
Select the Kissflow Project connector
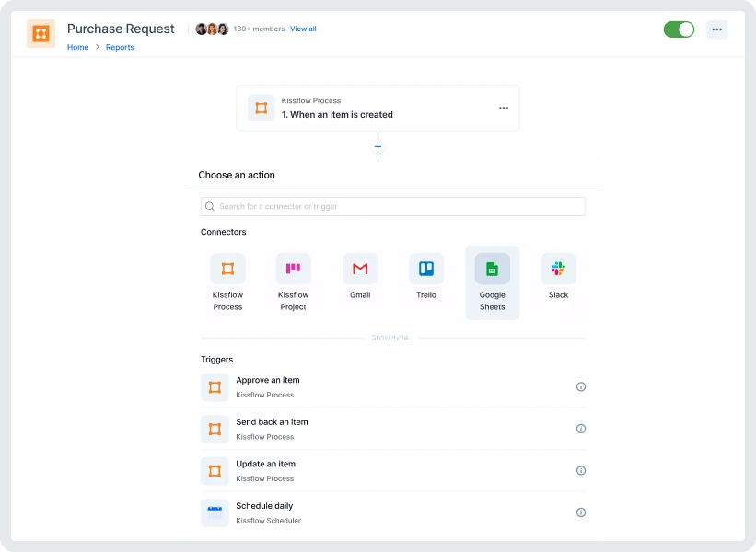(293, 282)
